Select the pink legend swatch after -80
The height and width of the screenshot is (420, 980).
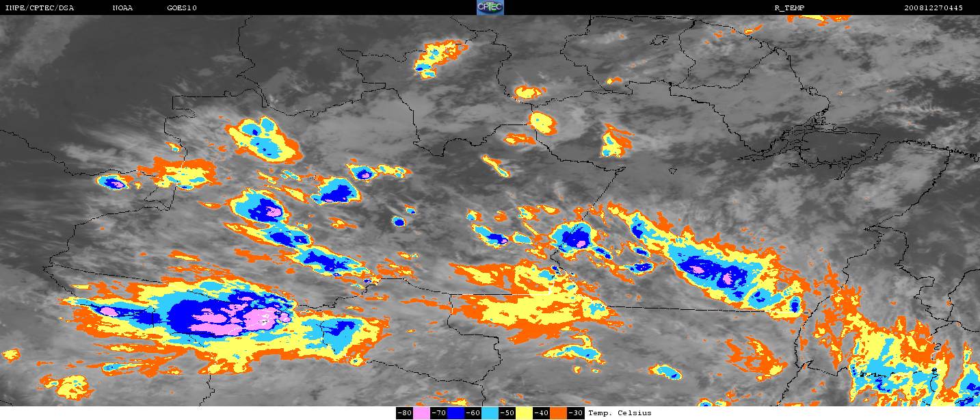coord(421,413)
